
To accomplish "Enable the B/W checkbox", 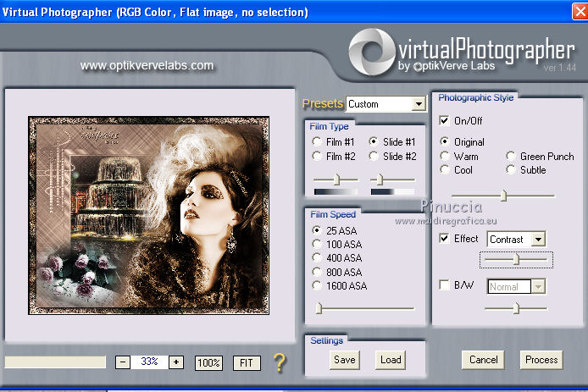I will click(444, 284).
